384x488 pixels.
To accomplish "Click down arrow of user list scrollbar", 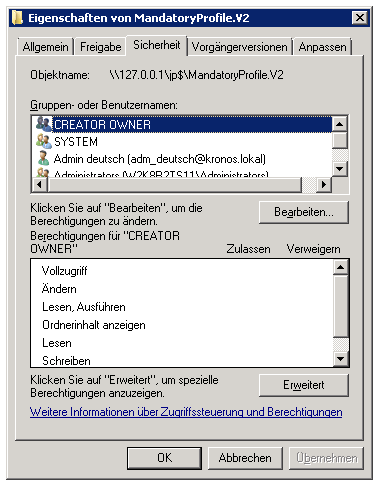I will (x=340, y=169).
